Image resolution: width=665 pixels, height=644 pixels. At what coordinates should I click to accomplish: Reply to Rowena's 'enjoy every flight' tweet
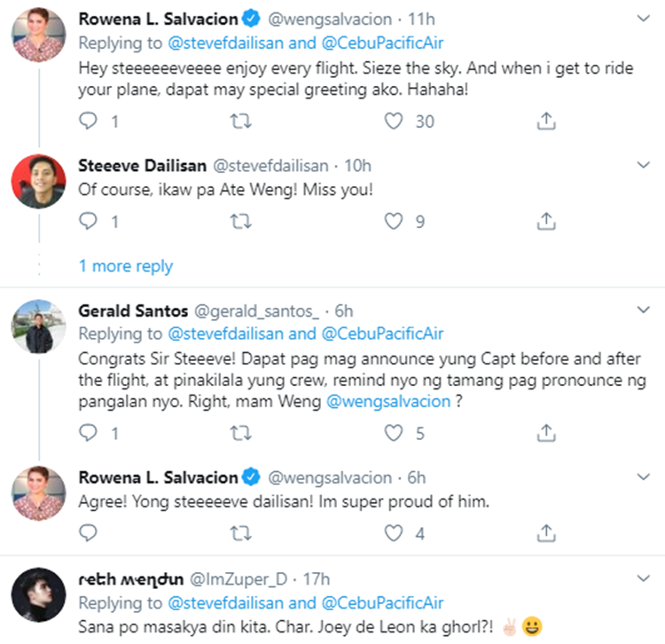tap(88, 122)
